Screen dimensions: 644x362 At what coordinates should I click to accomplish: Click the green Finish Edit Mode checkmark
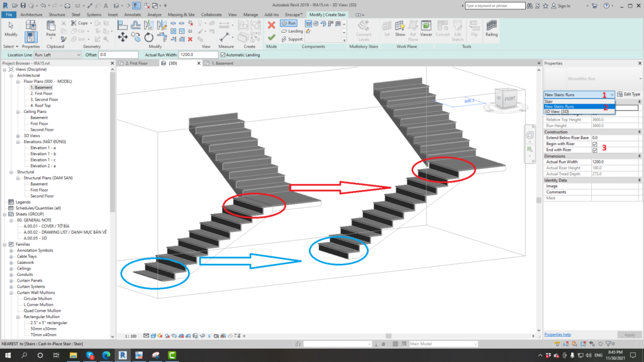[271, 38]
